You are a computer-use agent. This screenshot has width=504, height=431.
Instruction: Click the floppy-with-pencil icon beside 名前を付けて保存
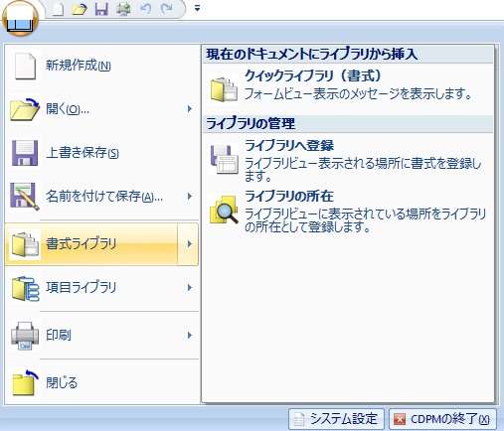(25, 197)
